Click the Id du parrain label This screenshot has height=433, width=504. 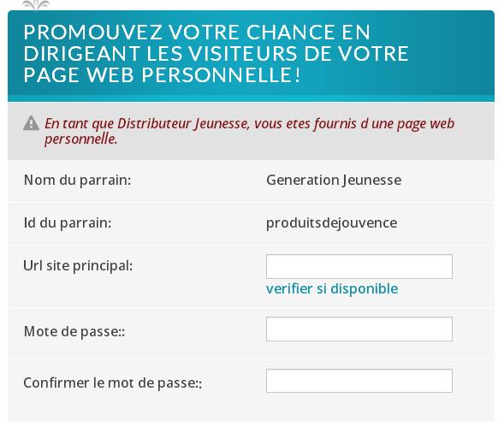[68, 222]
